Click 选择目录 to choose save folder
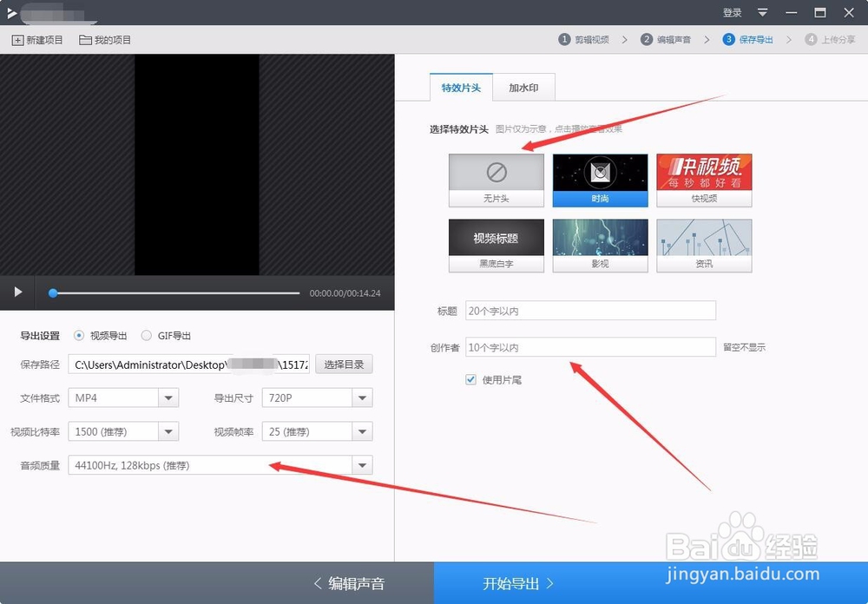 pos(344,364)
